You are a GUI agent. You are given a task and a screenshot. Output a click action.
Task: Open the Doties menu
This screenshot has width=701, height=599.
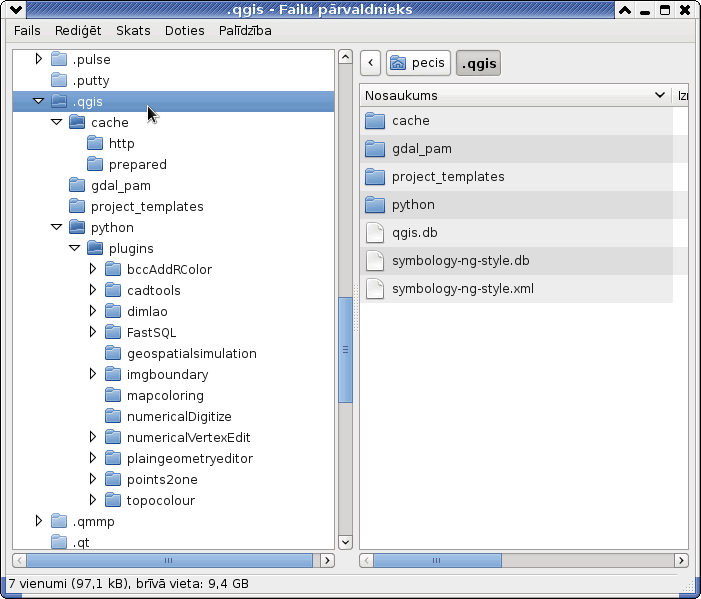tap(185, 30)
